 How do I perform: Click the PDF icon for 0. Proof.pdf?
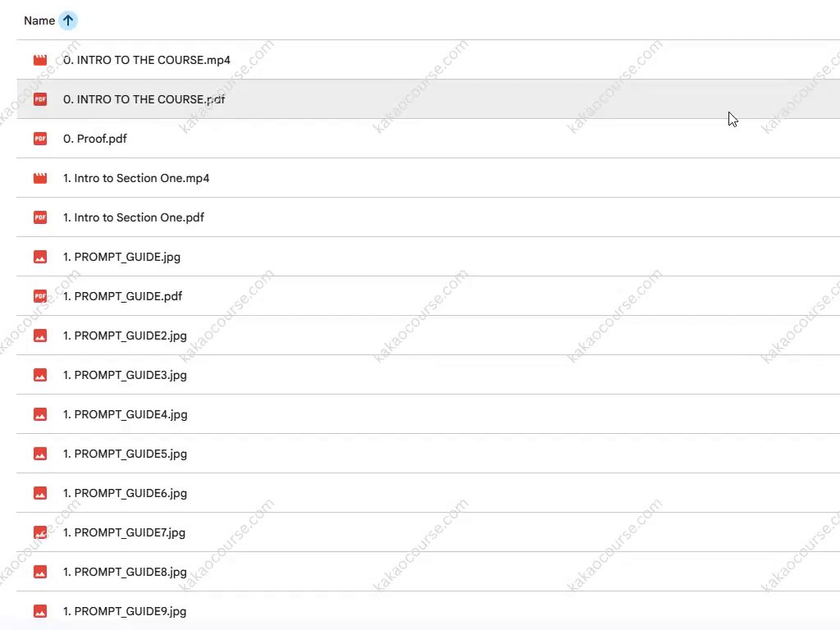[40, 139]
